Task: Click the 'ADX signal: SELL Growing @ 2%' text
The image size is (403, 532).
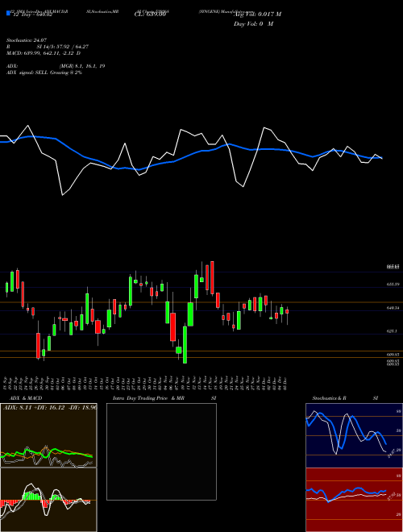Action: [44, 73]
